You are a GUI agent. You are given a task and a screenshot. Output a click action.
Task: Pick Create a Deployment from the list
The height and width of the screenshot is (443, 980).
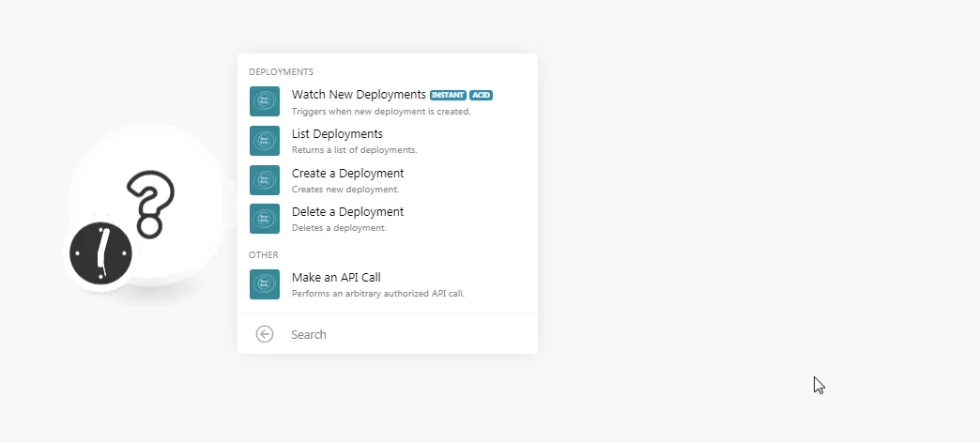(388, 180)
